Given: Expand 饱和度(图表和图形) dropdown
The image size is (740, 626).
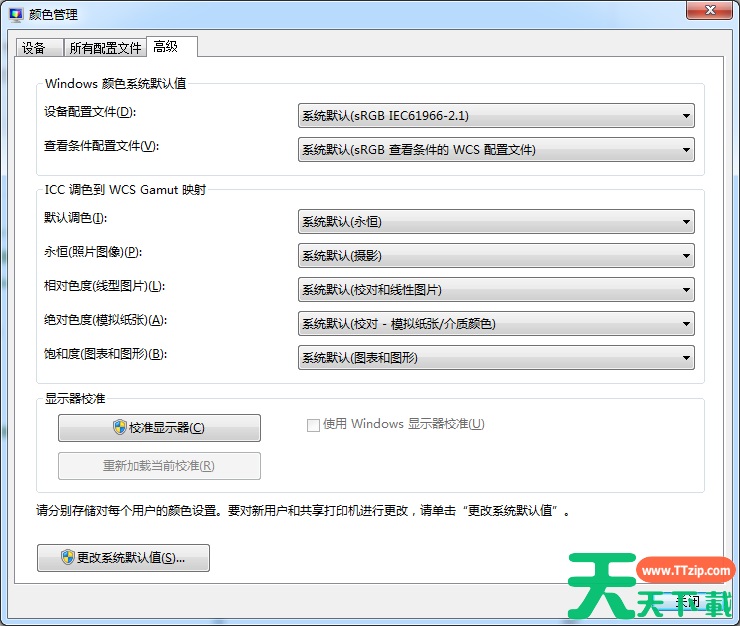Looking at the screenshot, I should tap(496, 357).
